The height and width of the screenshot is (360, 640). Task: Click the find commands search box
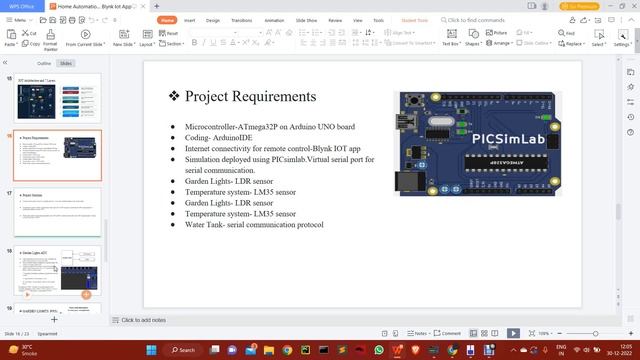point(473,20)
